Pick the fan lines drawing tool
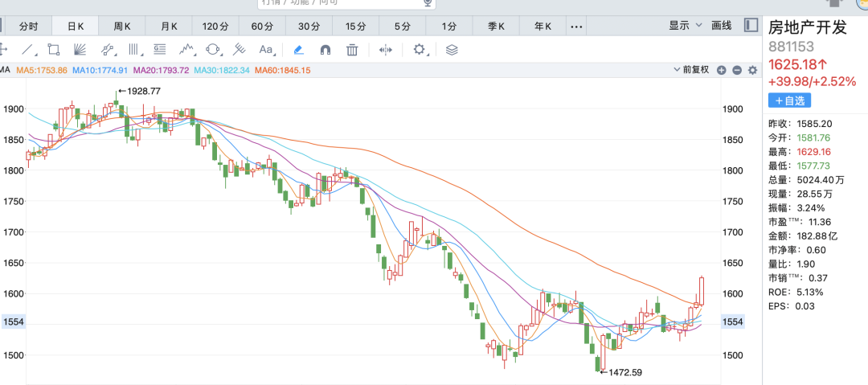Image resolution: width=868 pixels, height=385 pixels. [x=80, y=49]
